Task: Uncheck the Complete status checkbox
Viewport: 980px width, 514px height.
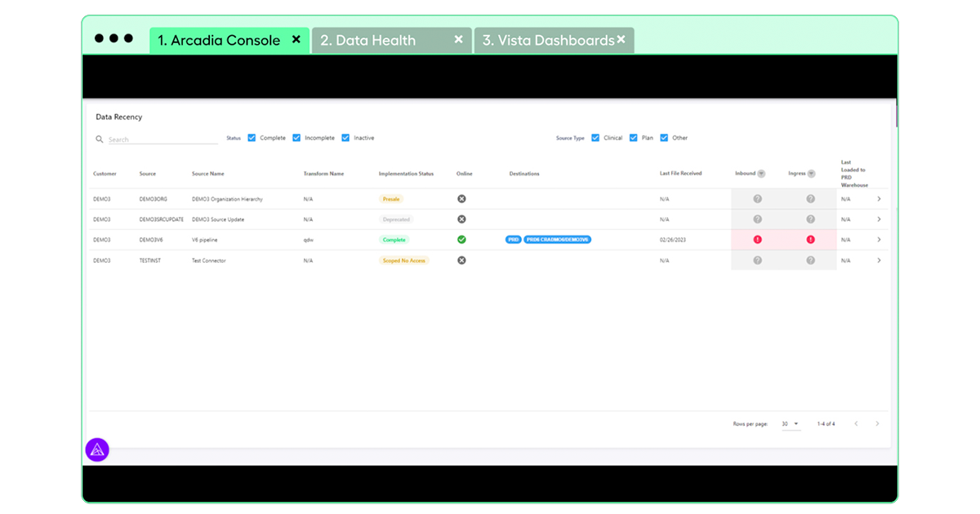Action: (x=252, y=138)
